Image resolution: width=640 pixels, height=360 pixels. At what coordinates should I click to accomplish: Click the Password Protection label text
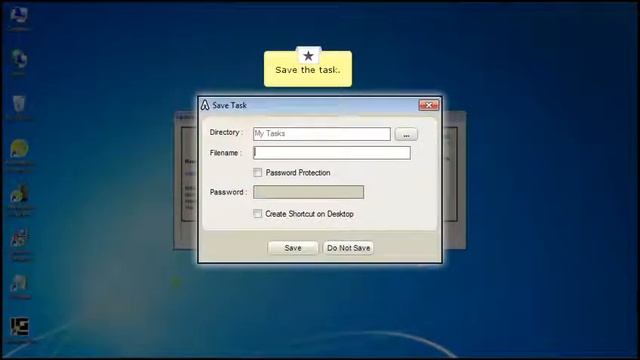tap(298, 173)
